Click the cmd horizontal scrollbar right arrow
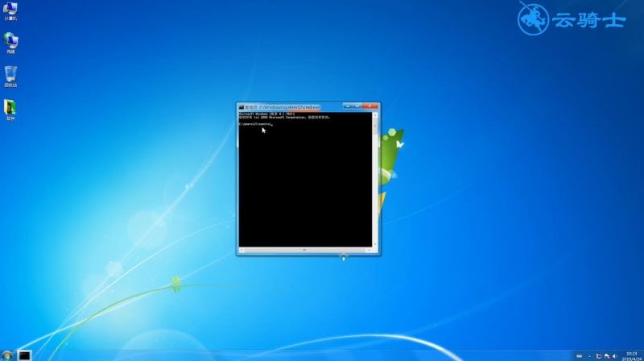644x361 pixels. [369, 250]
